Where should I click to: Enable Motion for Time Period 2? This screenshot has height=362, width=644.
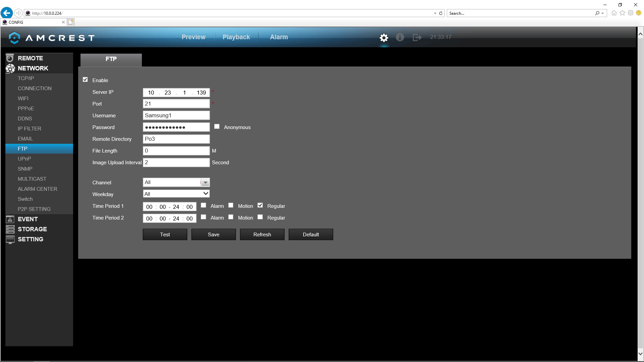[x=231, y=217]
